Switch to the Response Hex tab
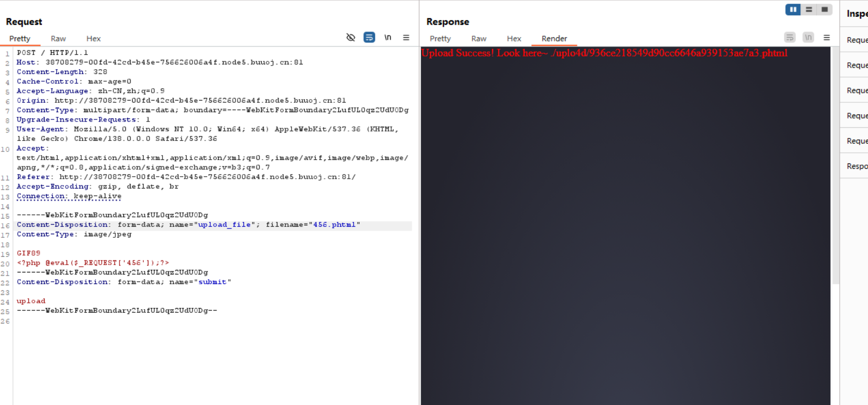The width and height of the screenshot is (868, 405). click(514, 39)
